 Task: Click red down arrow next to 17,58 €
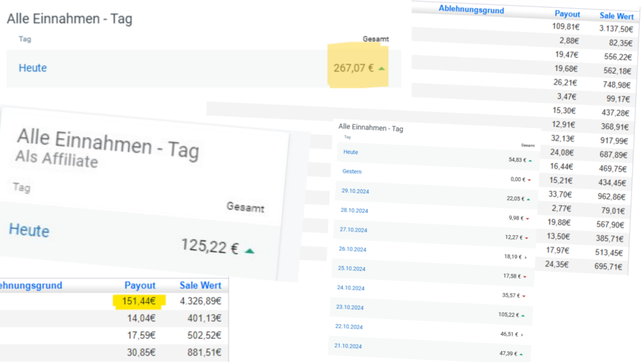coord(525,277)
